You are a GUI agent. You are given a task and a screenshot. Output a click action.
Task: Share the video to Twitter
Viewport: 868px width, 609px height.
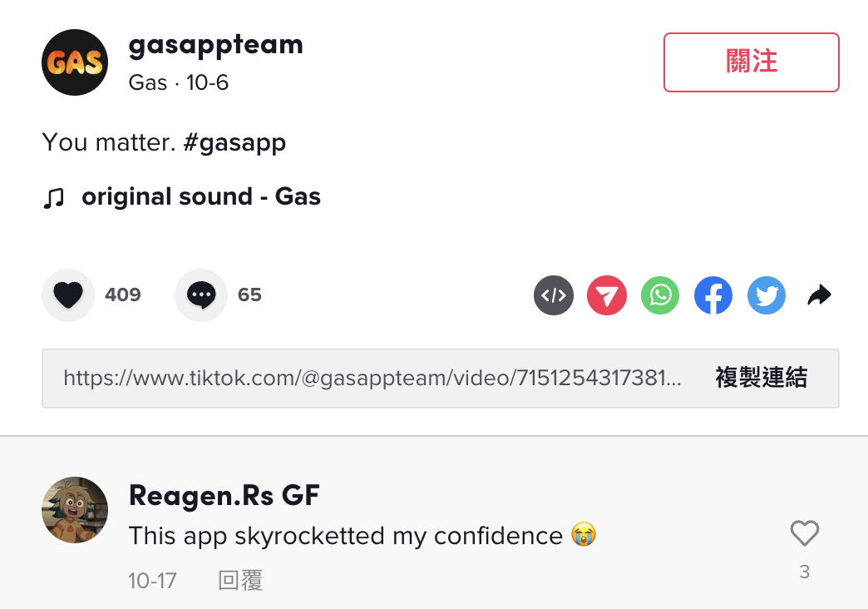point(767,295)
